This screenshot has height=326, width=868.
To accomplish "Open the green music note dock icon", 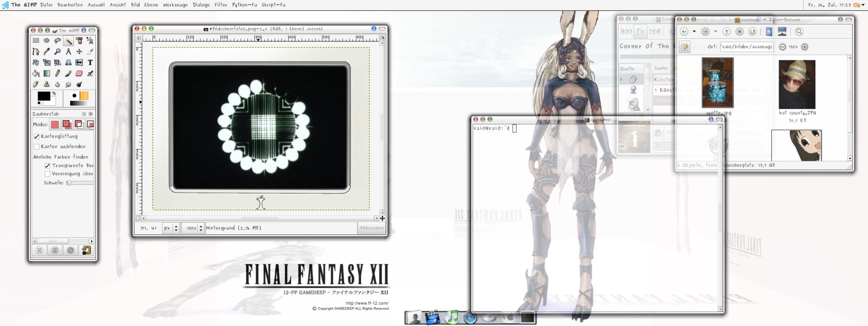I will click(452, 317).
